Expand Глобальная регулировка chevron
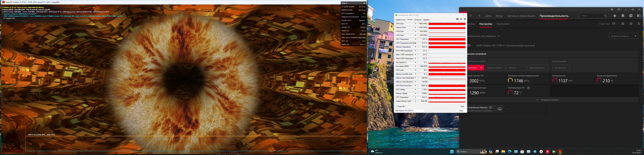 click(499, 36)
